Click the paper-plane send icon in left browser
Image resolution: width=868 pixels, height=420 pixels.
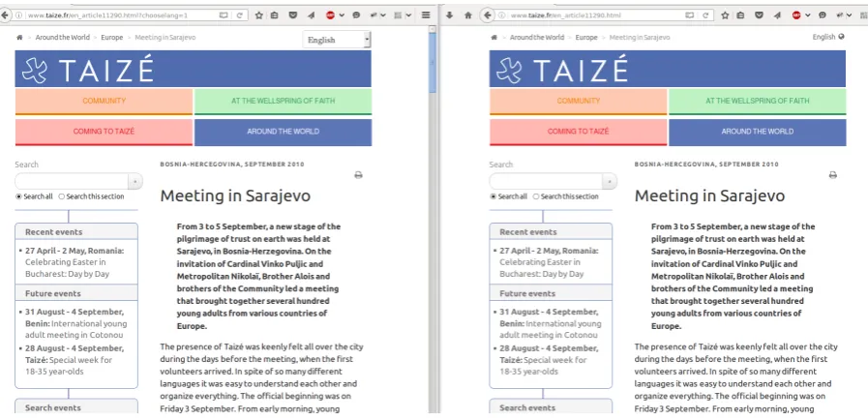coord(312,15)
